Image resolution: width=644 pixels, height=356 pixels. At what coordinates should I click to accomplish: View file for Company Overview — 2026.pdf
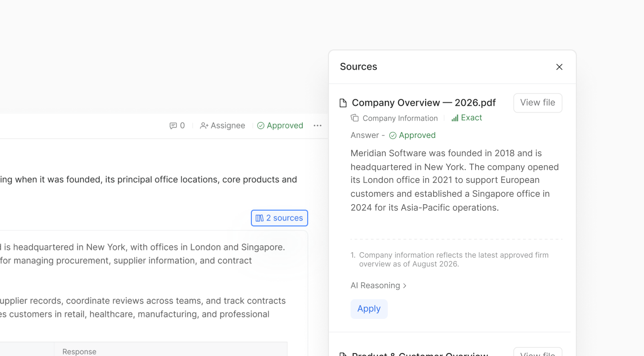(x=538, y=103)
